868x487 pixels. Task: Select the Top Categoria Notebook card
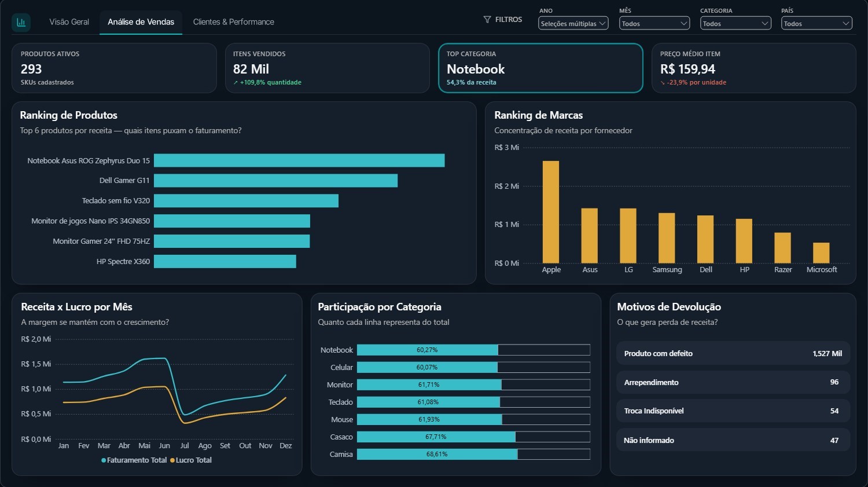(540, 68)
